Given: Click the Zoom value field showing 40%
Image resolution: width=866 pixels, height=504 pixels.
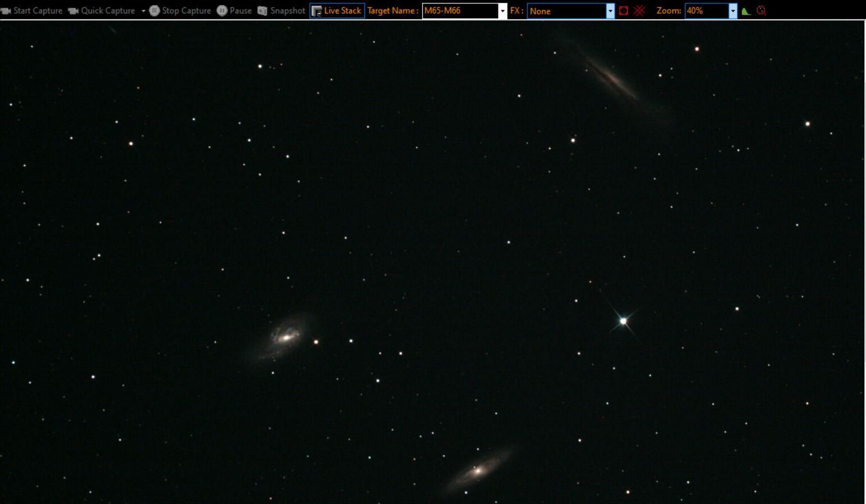Looking at the screenshot, I should (707, 11).
